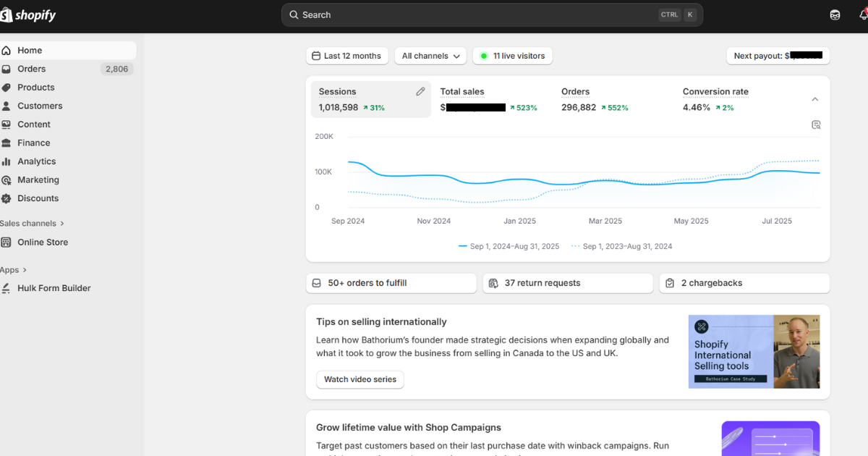
Task: Click the pencil edit icon on Sessions card
Action: [x=420, y=92]
